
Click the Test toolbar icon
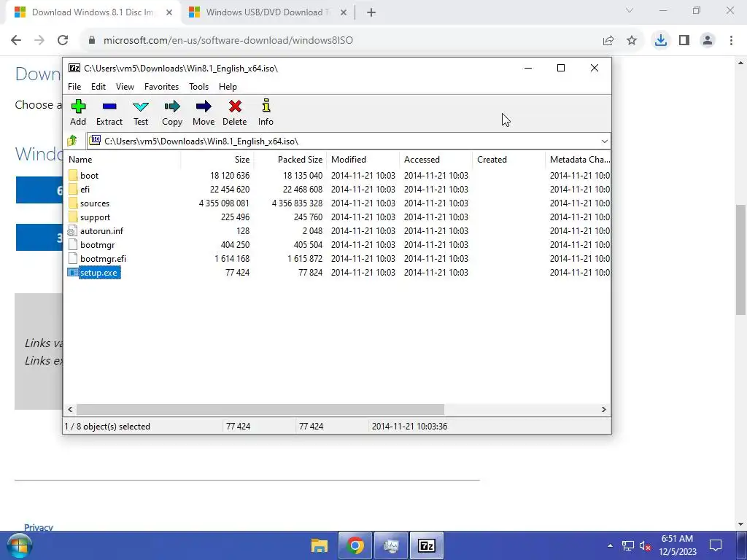(x=141, y=106)
